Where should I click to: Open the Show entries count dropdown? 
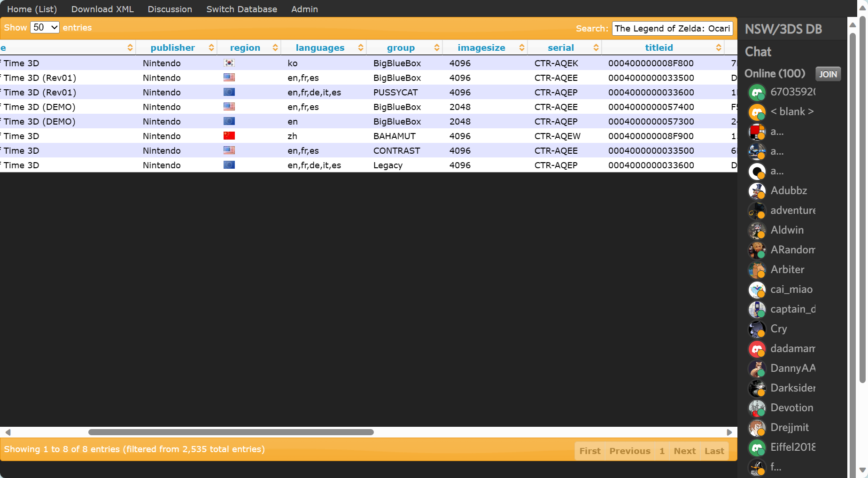tap(45, 27)
